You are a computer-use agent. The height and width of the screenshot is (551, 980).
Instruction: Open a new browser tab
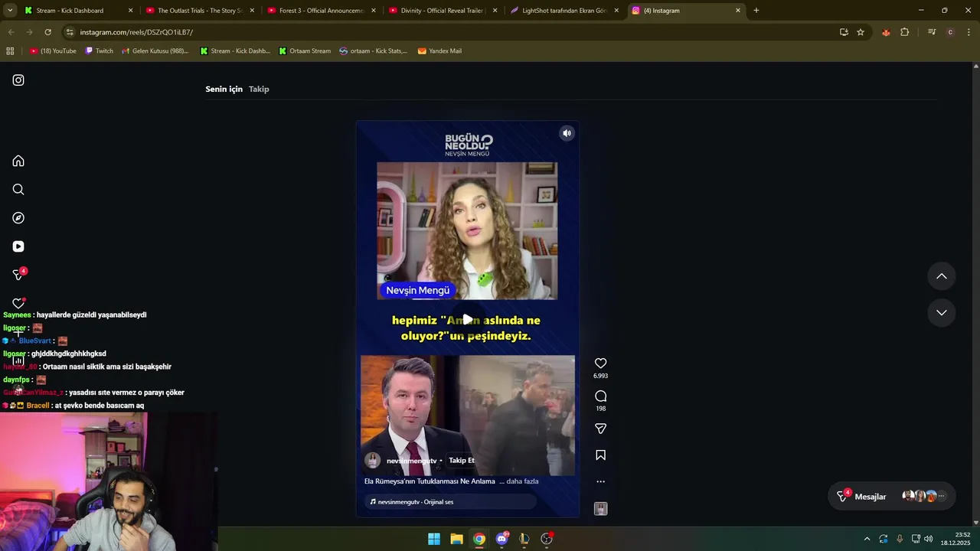pyautogui.click(x=756, y=11)
